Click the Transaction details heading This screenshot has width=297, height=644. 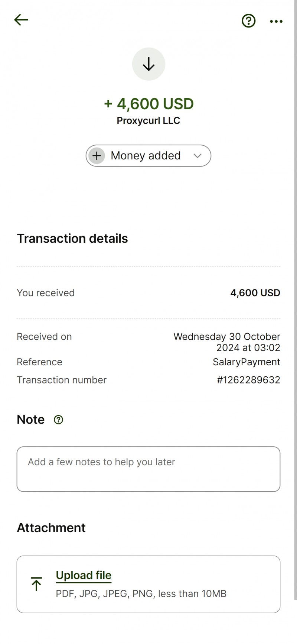[x=72, y=239]
